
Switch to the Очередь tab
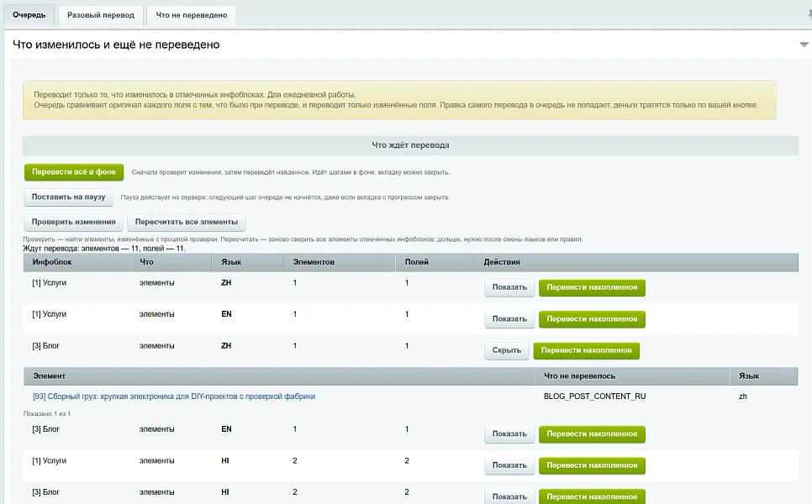pos(29,15)
